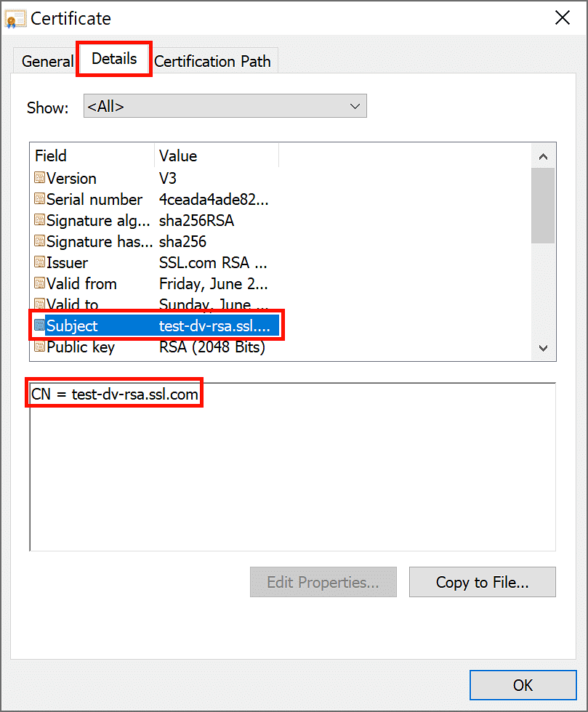
Task: Click the CN = test-dv-rsa.ssl.com value text
Action: (113, 393)
